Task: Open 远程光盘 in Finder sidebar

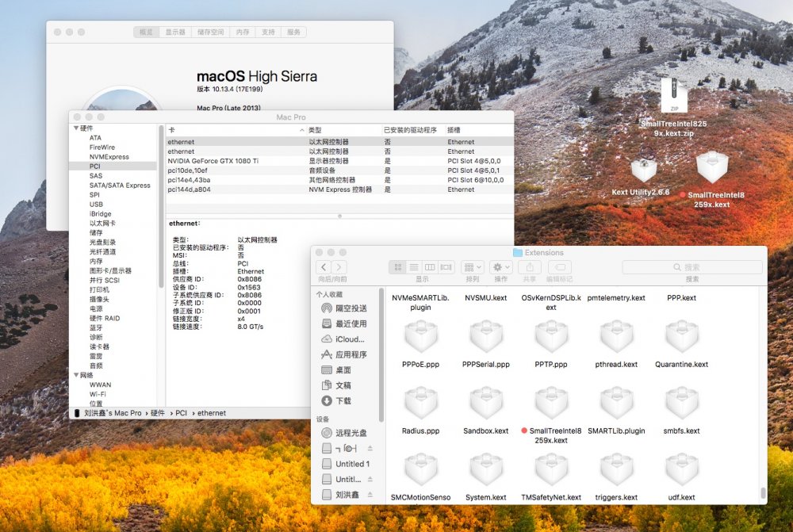Action: click(x=344, y=433)
